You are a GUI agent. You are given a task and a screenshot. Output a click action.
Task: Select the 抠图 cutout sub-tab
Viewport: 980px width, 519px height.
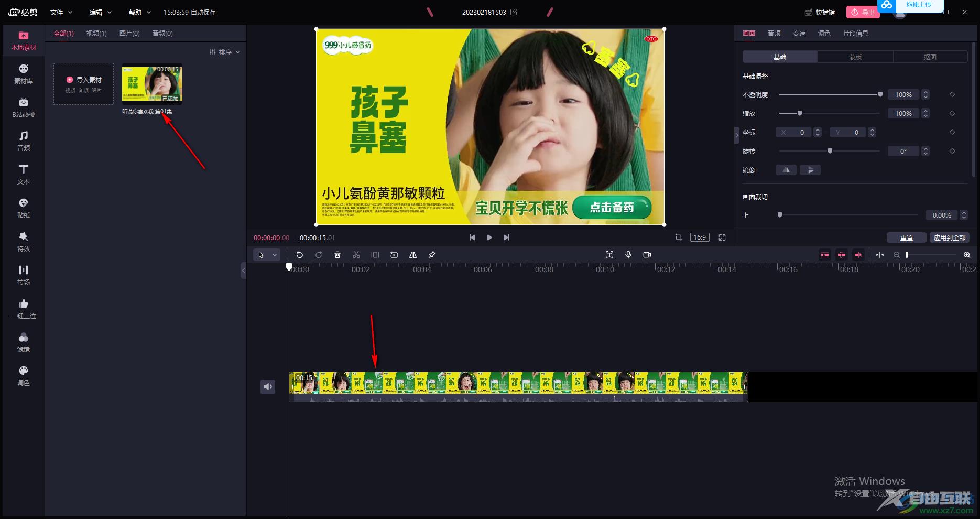coord(930,57)
